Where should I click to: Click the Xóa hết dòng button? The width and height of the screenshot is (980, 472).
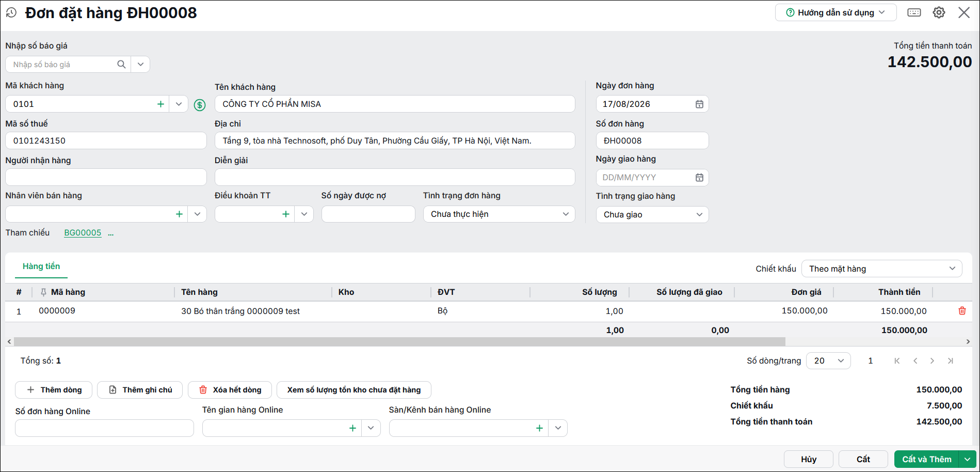(230, 390)
